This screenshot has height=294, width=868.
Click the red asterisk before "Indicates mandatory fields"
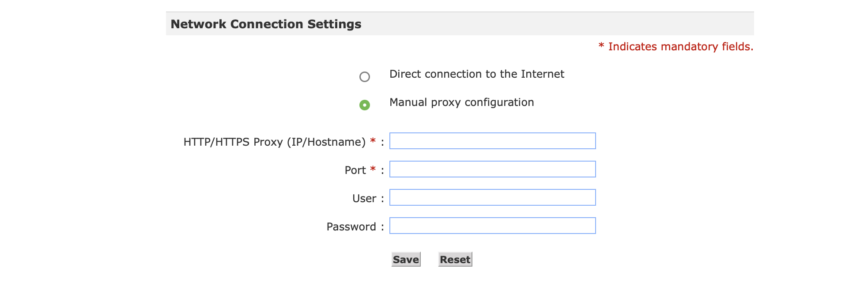(x=601, y=46)
